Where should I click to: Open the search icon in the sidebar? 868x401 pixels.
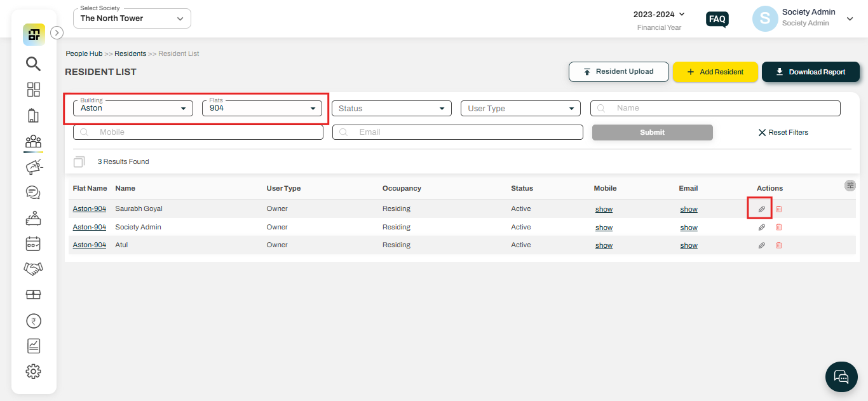tap(34, 64)
